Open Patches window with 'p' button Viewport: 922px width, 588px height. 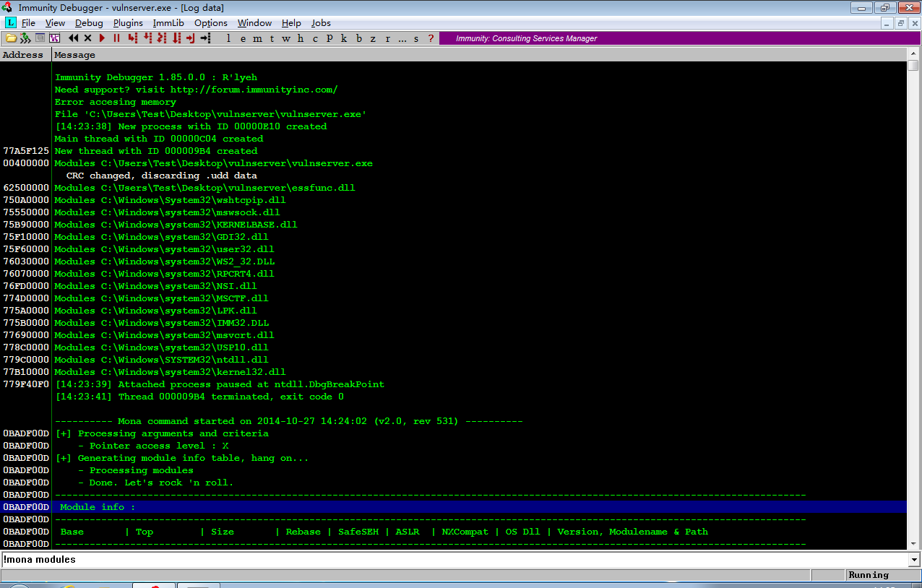(329, 38)
